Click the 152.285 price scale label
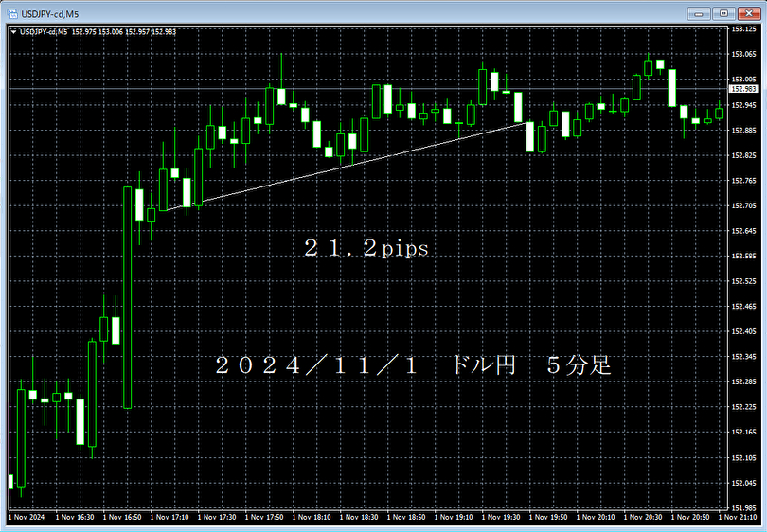This screenshot has width=767, height=532. tap(743, 381)
